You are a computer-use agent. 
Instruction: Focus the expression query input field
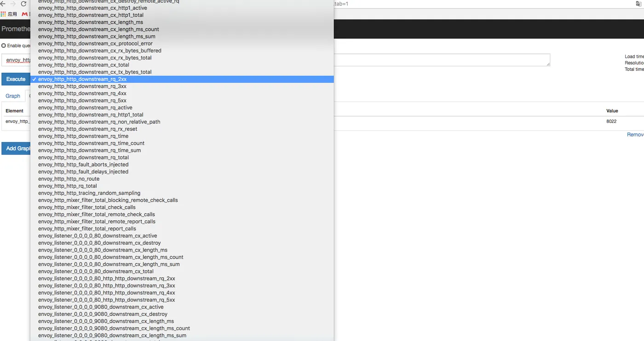276,60
